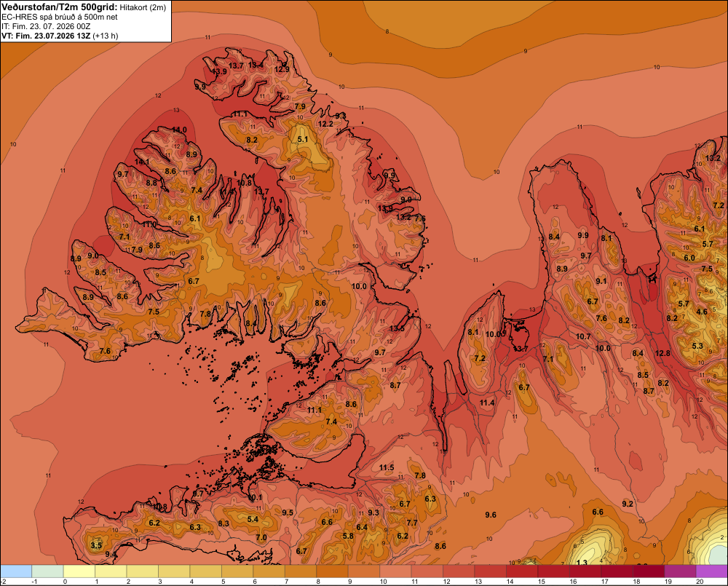Click the 11.4 temperature label
Screen dimensions: 728x586
487,403
